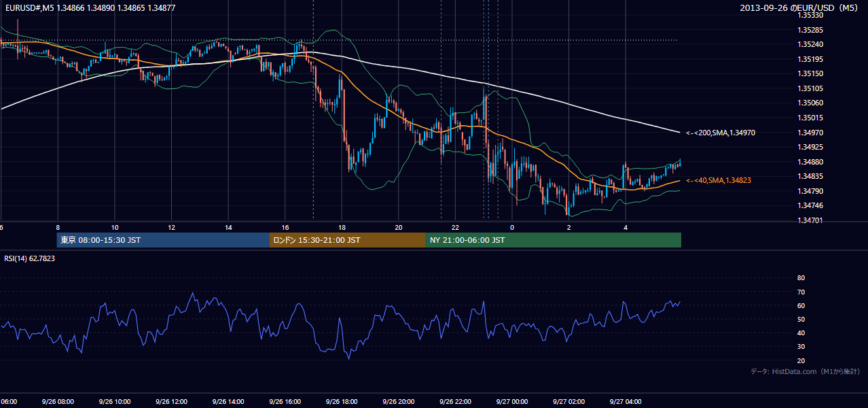Click price axis label 1.34746
Image resolution: width=868 pixels, height=408 pixels.
810,205
